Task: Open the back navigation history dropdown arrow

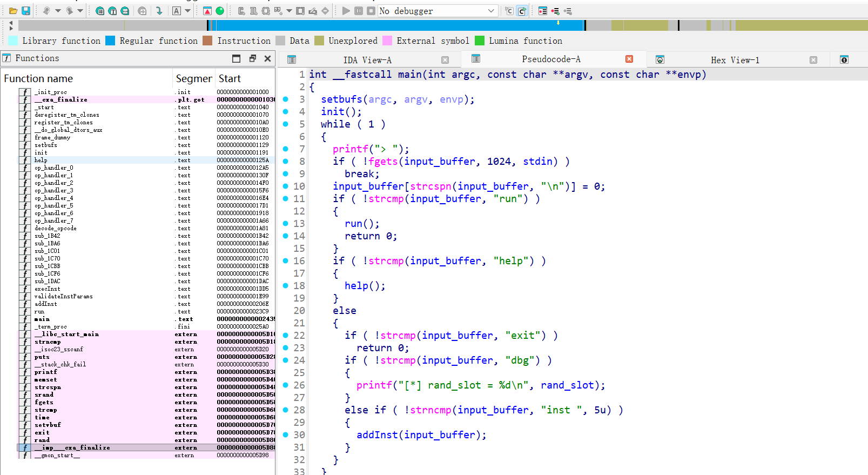Action: tap(58, 11)
